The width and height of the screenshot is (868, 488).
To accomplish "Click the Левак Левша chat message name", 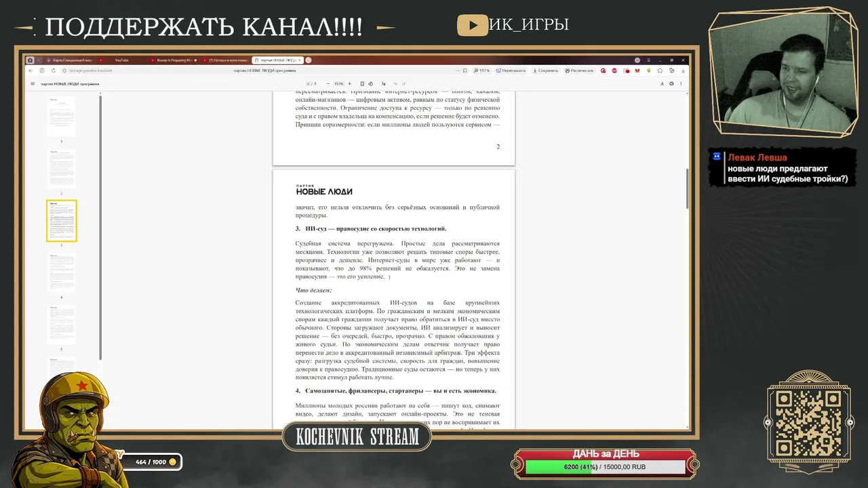I will 757,157.
